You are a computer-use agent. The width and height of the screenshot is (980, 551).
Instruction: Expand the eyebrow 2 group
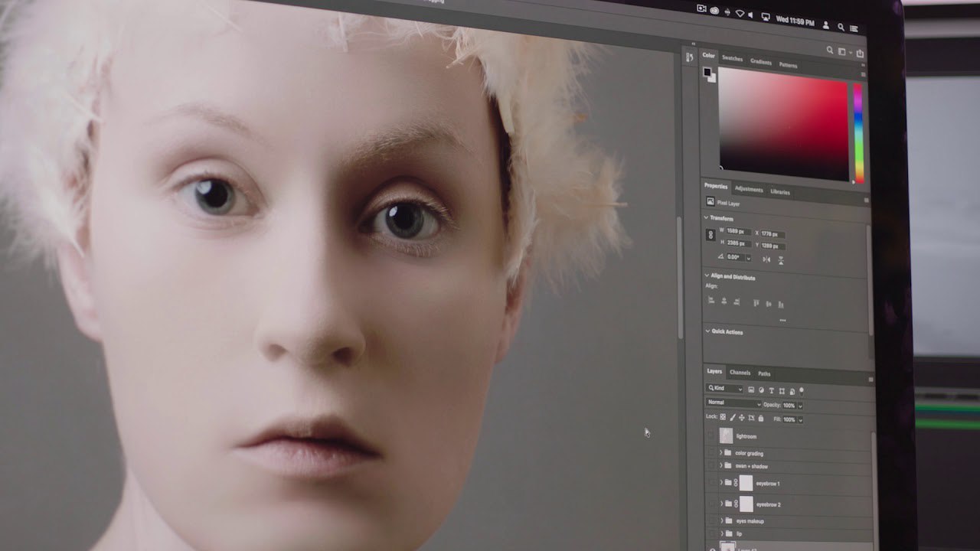(720, 504)
